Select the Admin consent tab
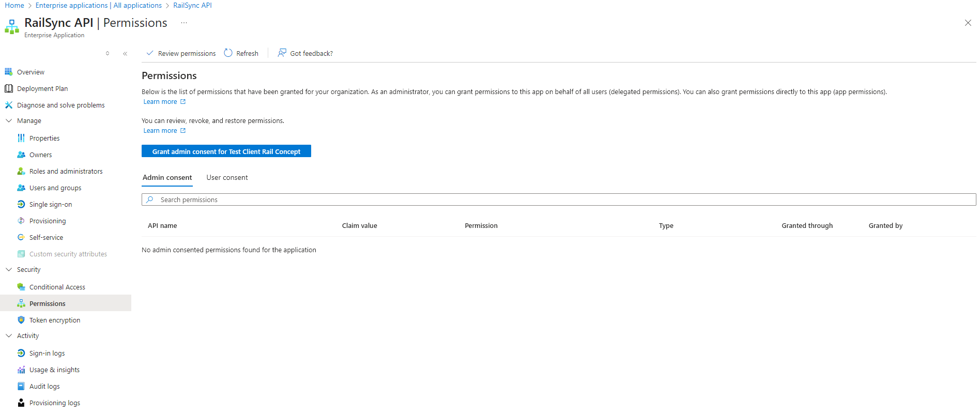The image size is (980, 414). pos(167,177)
